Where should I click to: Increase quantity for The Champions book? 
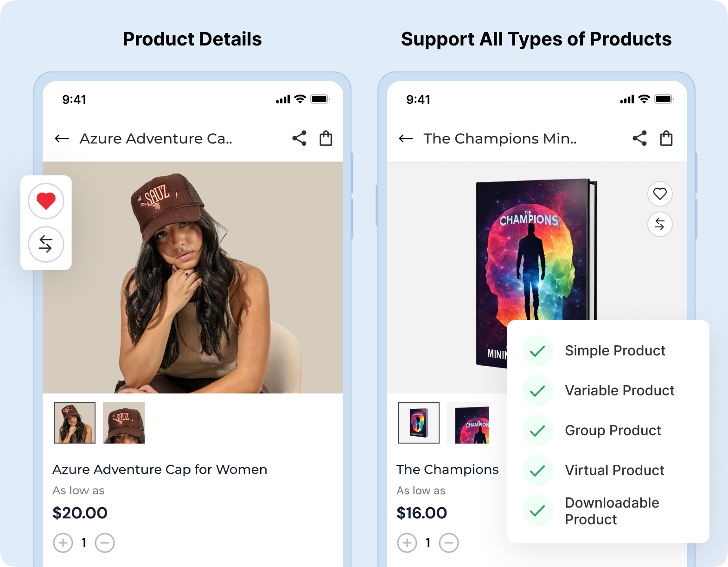pos(407,542)
